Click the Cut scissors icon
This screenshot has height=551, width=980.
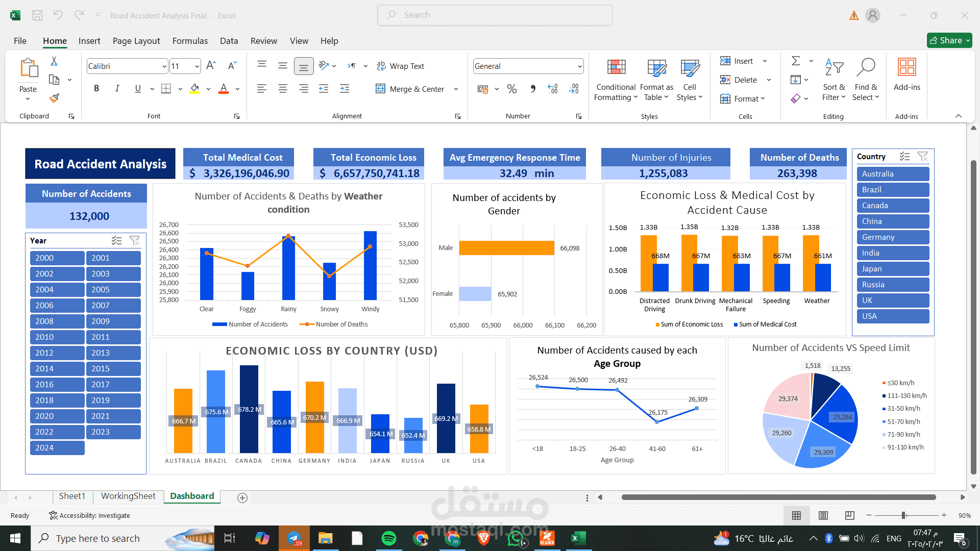pyautogui.click(x=54, y=61)
